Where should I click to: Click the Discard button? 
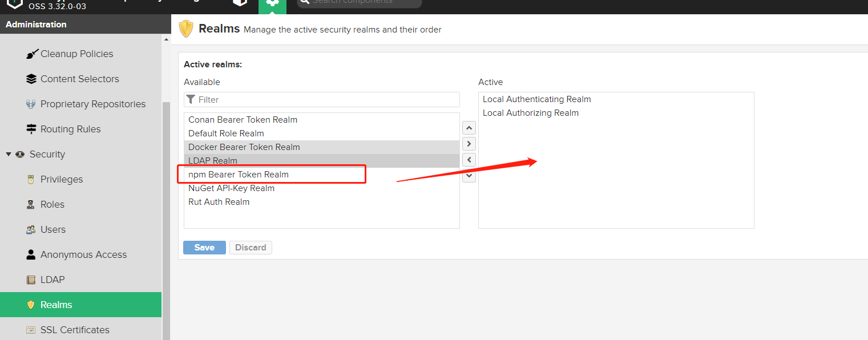coord(251,248)
